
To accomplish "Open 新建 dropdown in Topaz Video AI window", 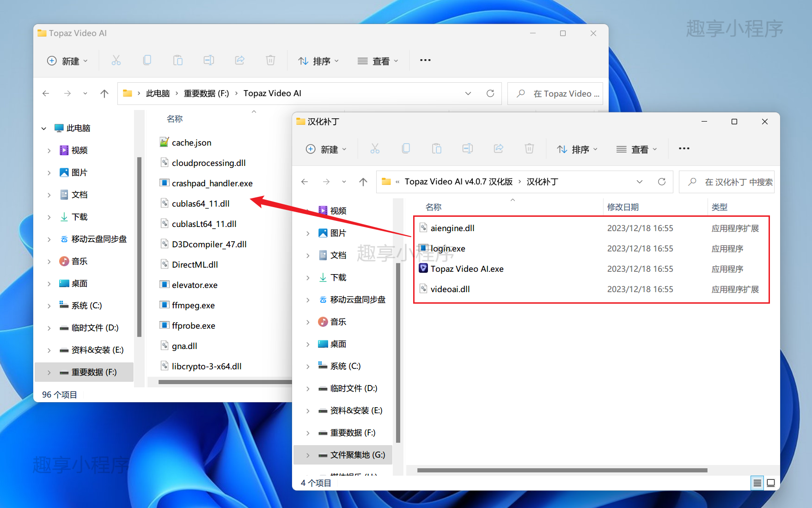I will pos(67,61).
